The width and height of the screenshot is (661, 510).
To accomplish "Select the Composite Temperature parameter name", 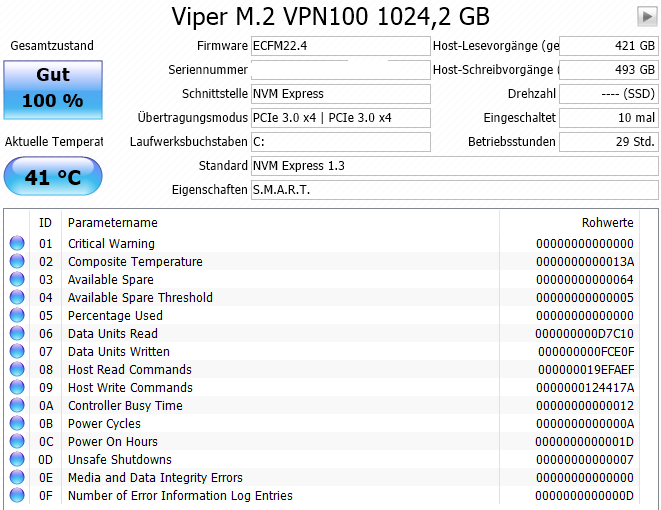I will (135, 262).
